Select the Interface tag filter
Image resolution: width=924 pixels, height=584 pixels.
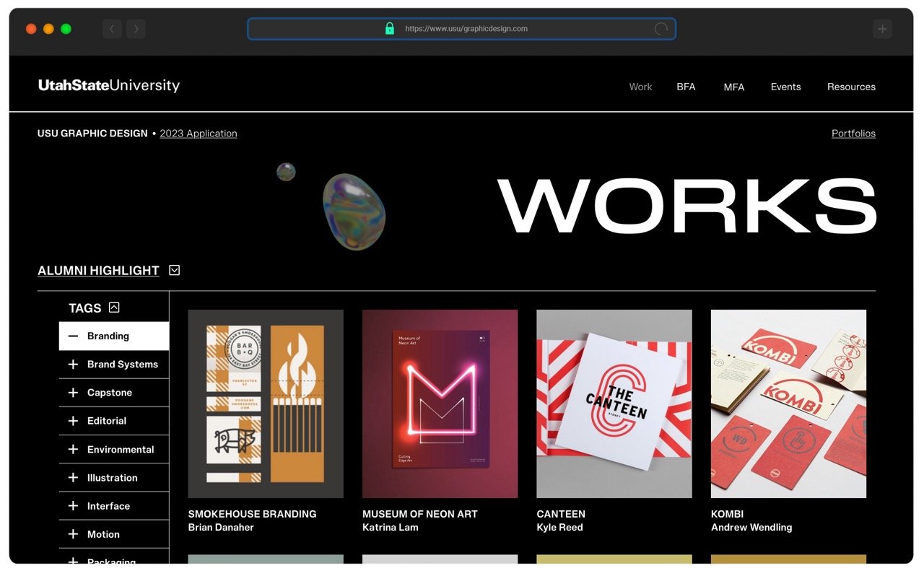coord(114,506)
